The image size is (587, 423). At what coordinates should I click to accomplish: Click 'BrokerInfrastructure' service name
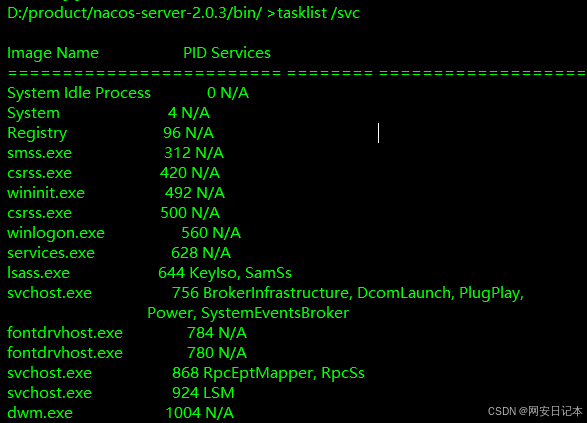pos(278,293)
